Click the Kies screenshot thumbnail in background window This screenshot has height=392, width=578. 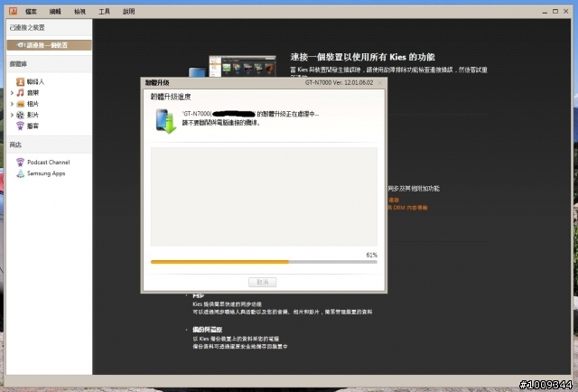coord(242,66)
